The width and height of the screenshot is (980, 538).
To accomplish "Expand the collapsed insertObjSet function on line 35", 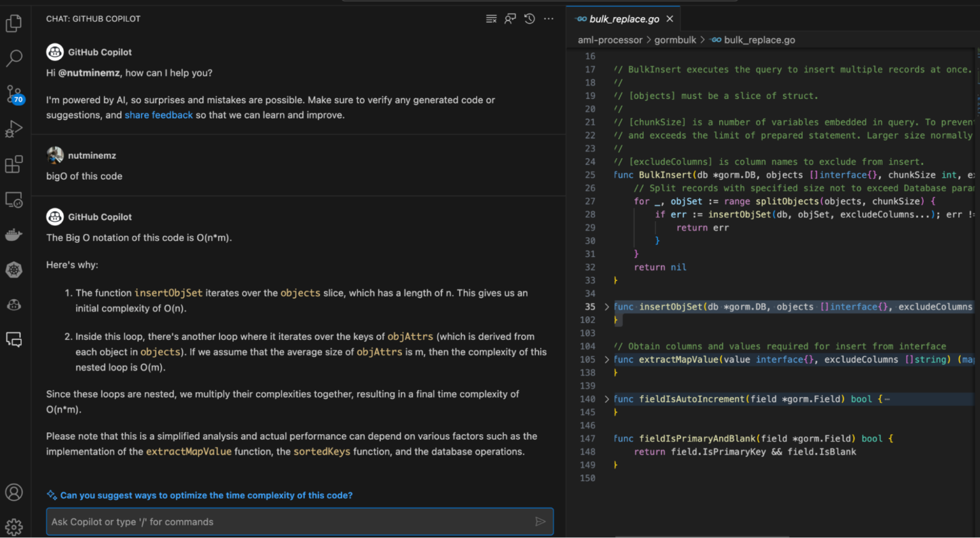I will (606, 307).
